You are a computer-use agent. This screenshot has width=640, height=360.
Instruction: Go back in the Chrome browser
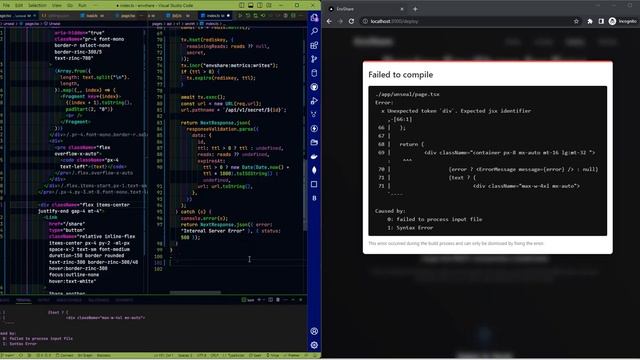(x=329, y=21)
